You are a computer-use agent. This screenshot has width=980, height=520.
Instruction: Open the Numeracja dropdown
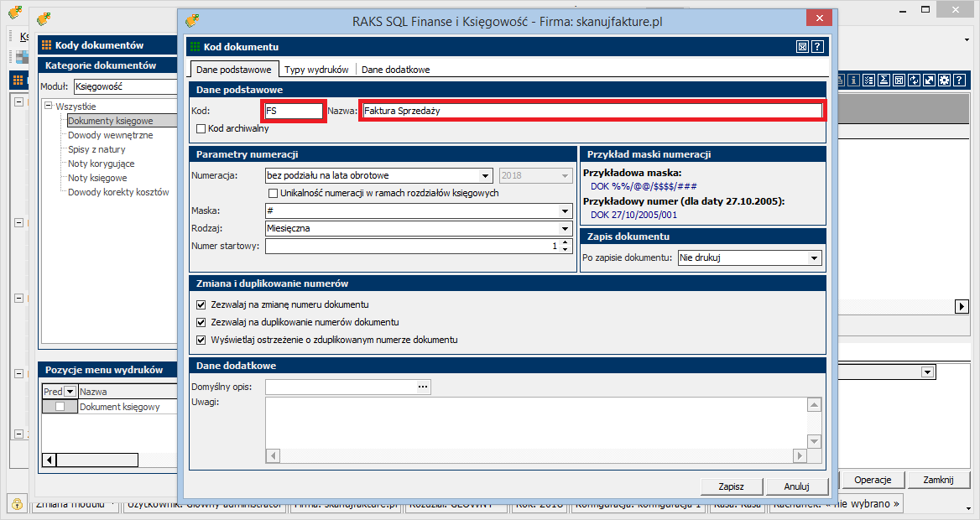coord(485,176)
